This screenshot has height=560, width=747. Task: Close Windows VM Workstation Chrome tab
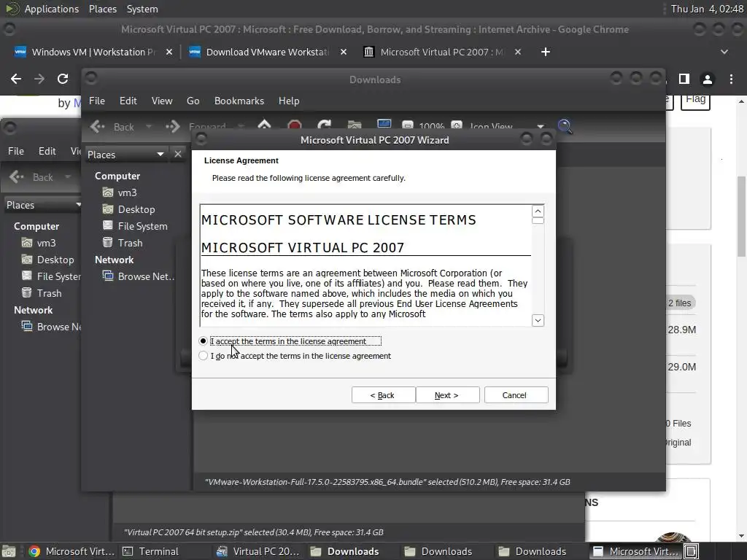169,52
